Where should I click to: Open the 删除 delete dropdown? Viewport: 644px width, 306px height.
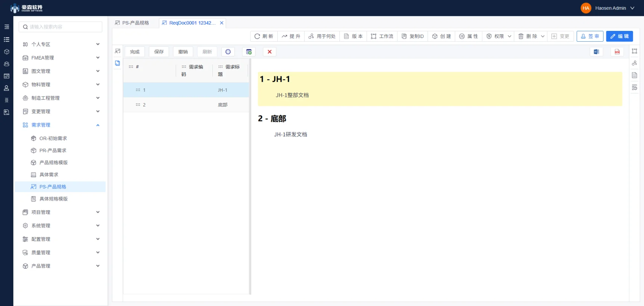[x=531, y=36]
